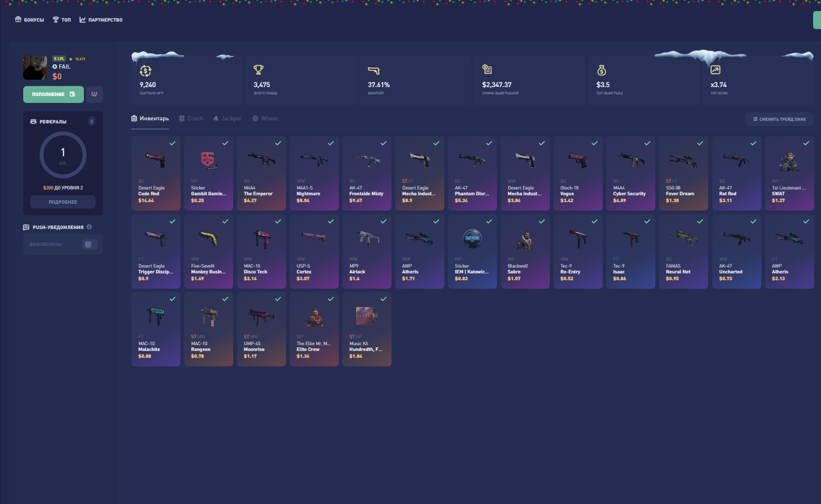
Task: Open the ТОП leaderboard trophy icon
Action: (x=55, y=20)
